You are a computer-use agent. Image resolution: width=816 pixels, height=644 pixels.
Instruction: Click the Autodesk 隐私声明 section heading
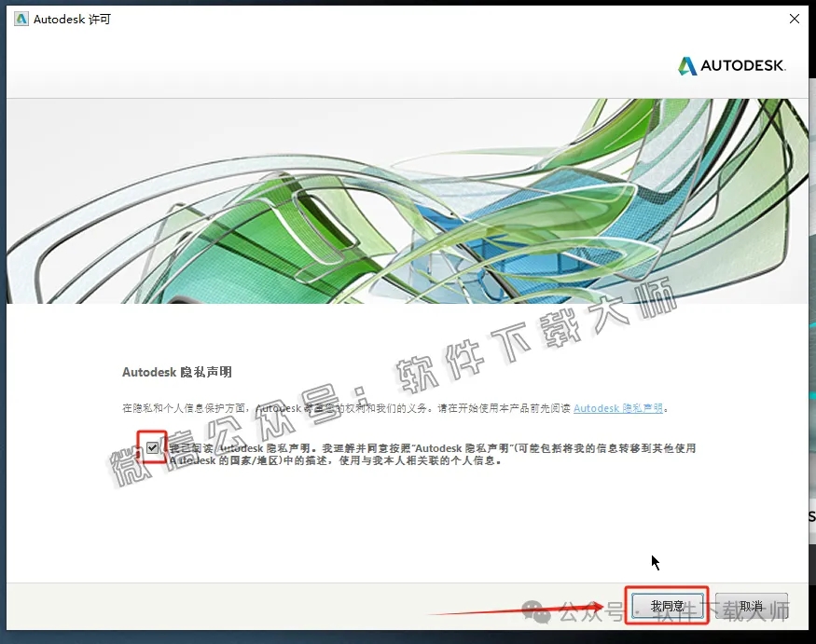pos(176,371)
